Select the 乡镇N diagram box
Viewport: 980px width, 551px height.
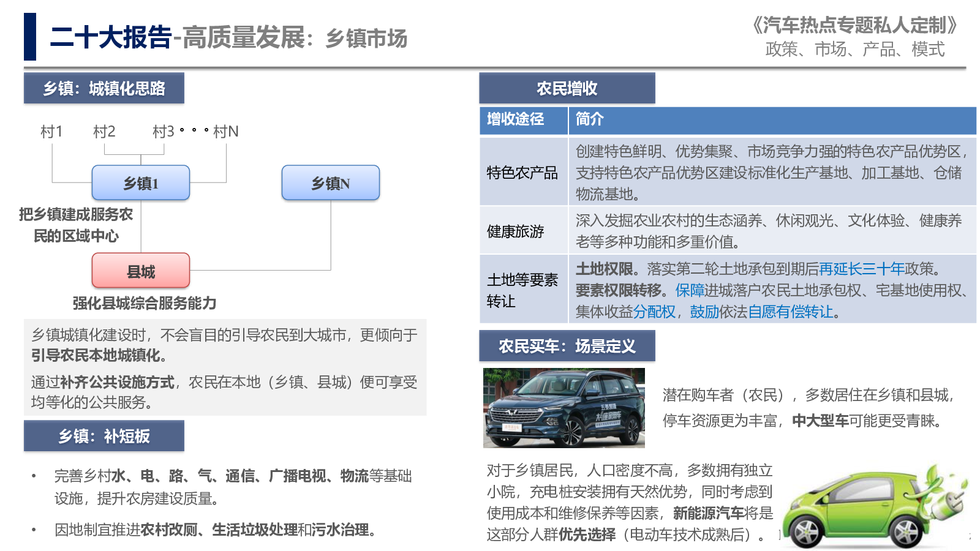pyautogui.click(x=331, y=183)
